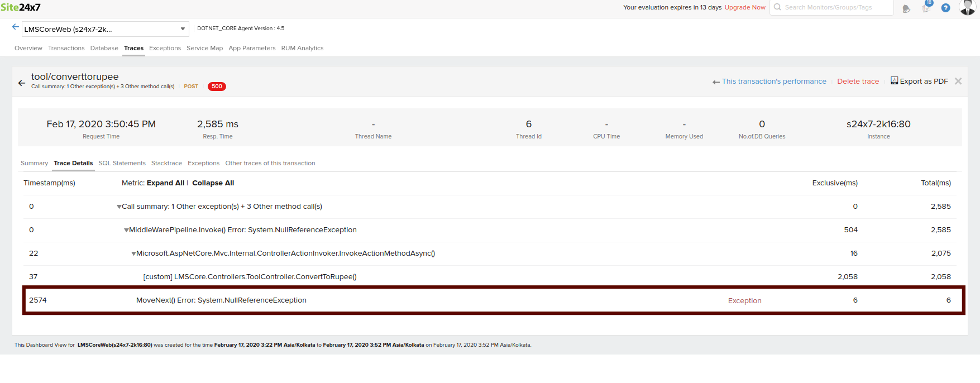Open the LMSCoreWeb monitor dropdown

pyautogui.click(x=105, y=29)
